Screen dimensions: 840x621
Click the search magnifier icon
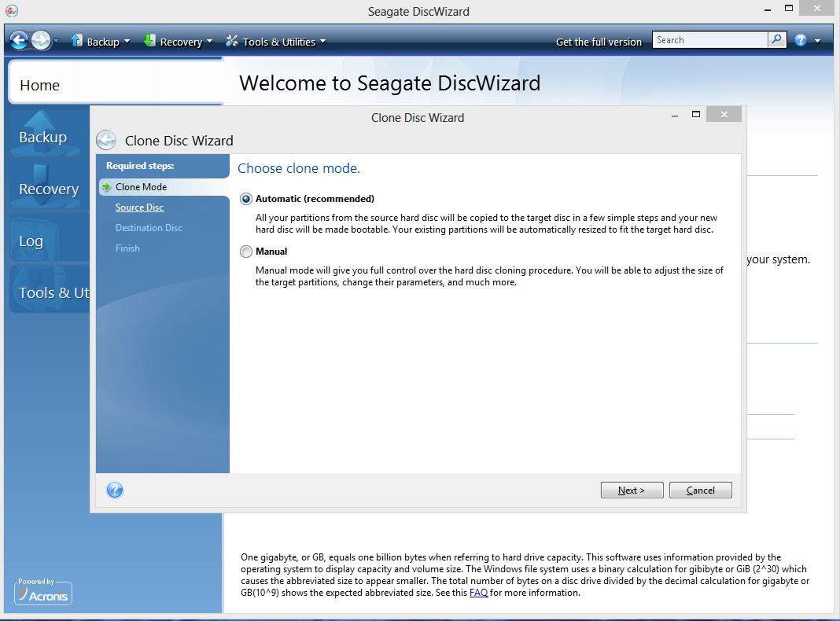776,40
